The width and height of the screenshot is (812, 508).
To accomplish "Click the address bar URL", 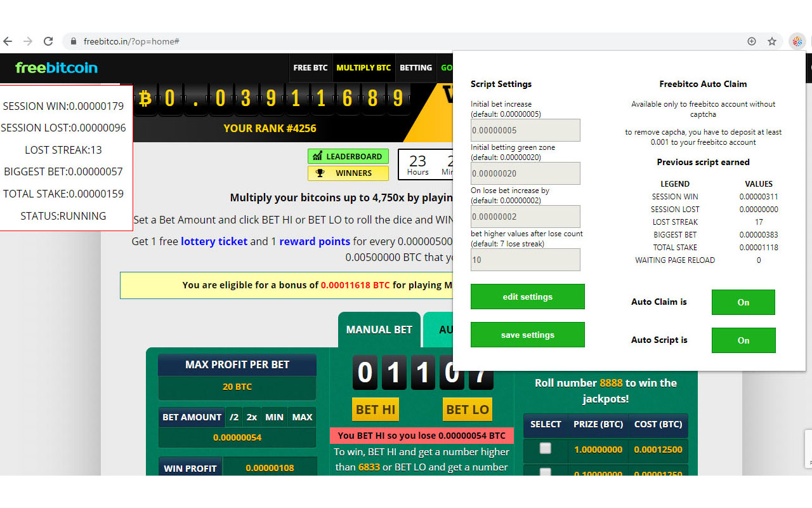I will click(x=131, y=41).
